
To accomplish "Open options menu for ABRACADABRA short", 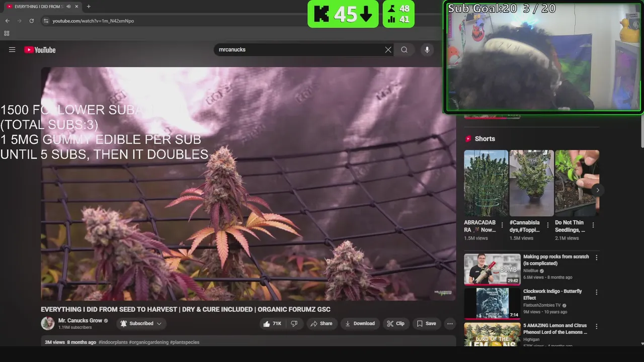I will (x=502, y=226).
